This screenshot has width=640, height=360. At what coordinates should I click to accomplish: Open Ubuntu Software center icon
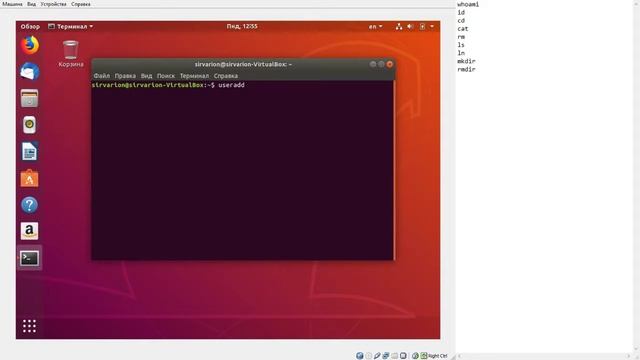(x=29, y=178)
